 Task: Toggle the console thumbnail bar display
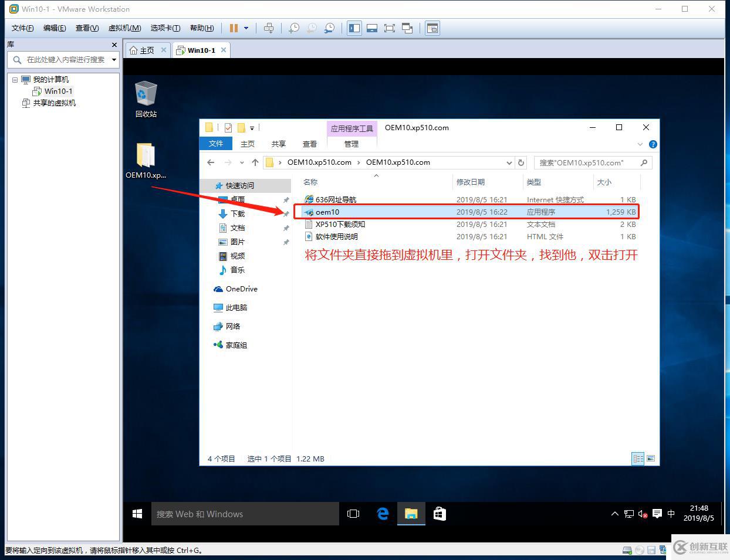[372, 28]
